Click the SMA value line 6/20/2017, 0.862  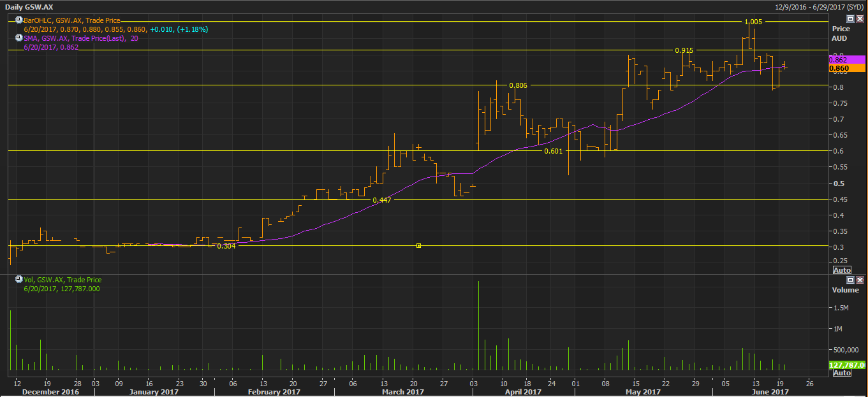tap(51, 47)
